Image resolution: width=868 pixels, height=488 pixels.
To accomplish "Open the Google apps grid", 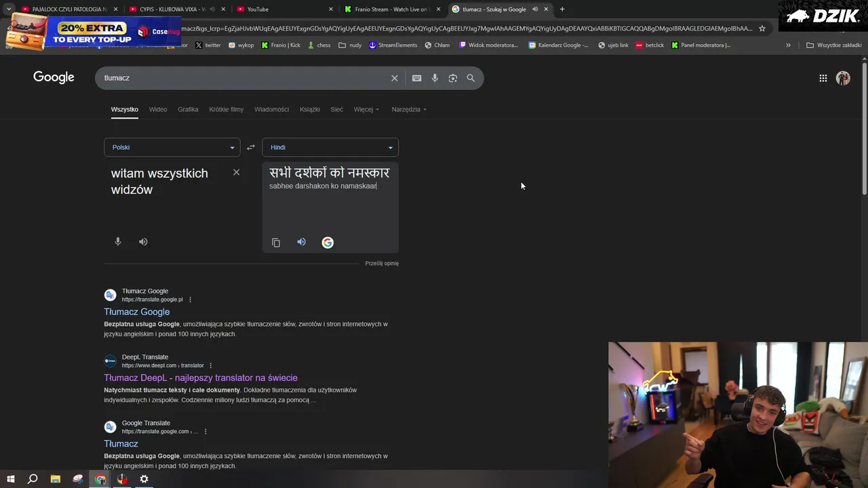I will (823, 78).
